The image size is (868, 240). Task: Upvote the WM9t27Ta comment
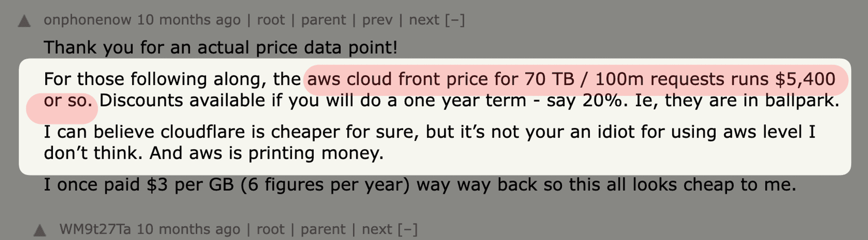coord(40,231)
